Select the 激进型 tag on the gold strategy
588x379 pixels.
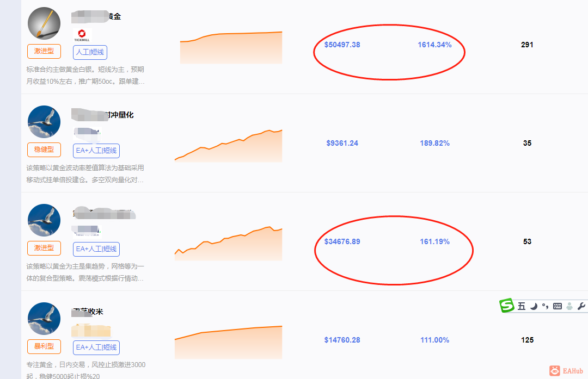(x=44, y=51)
